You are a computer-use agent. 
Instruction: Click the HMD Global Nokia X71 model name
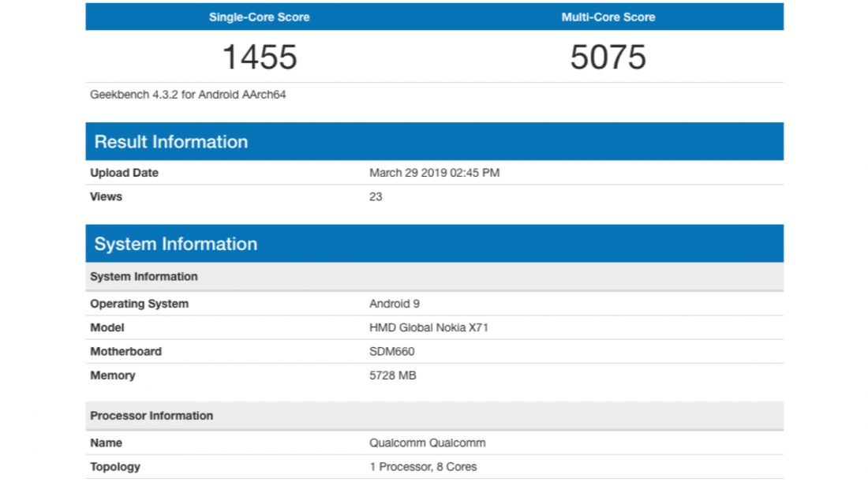pyautogui.click(x=428, y=327)
